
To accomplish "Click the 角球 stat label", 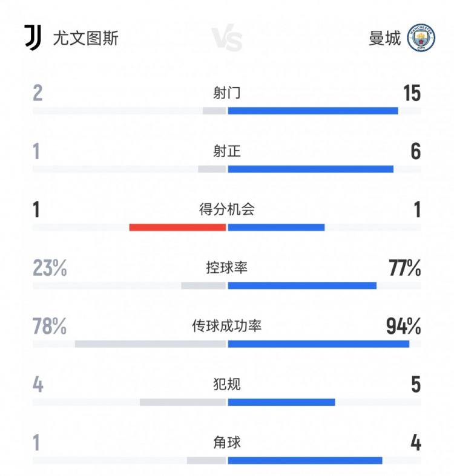I will 227,443.
